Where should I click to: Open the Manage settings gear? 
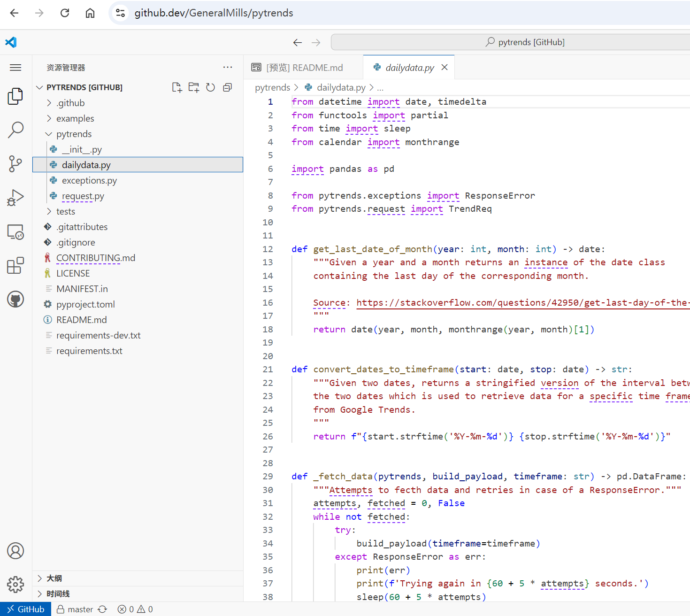click(15, 585)
